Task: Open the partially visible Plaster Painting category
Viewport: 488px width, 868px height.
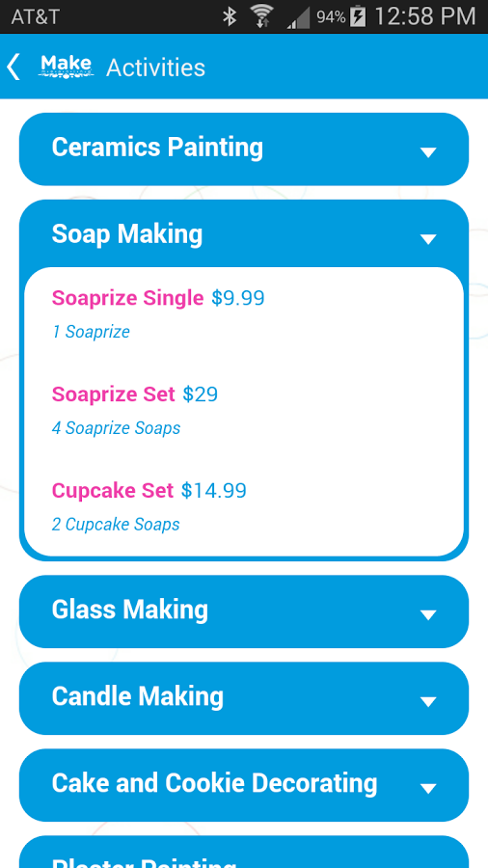Action: pos(244,852)
